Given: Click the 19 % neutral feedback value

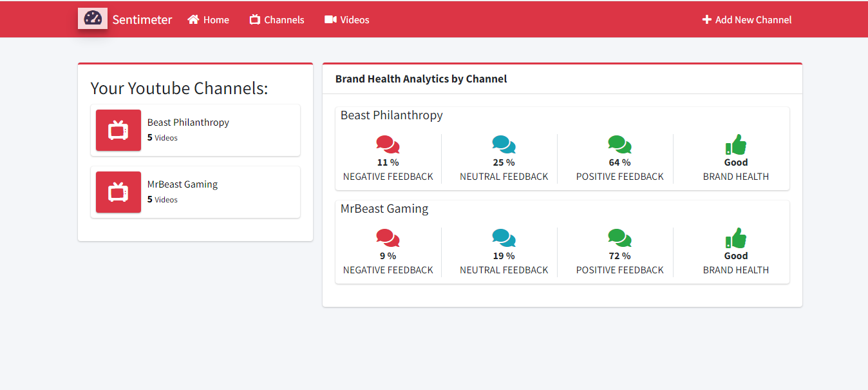Looking at the screenshot, I should (x=504, y=256).
